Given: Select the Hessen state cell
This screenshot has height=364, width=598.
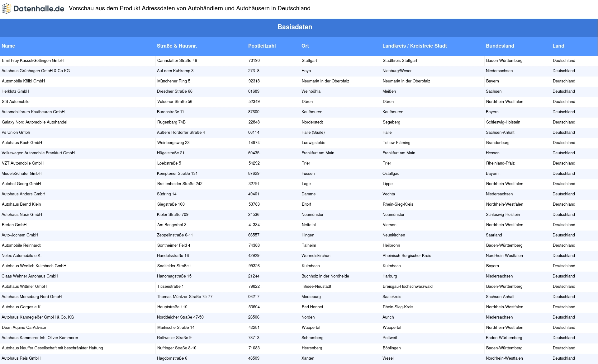Looking at the screenshot, I should point(493,153).
